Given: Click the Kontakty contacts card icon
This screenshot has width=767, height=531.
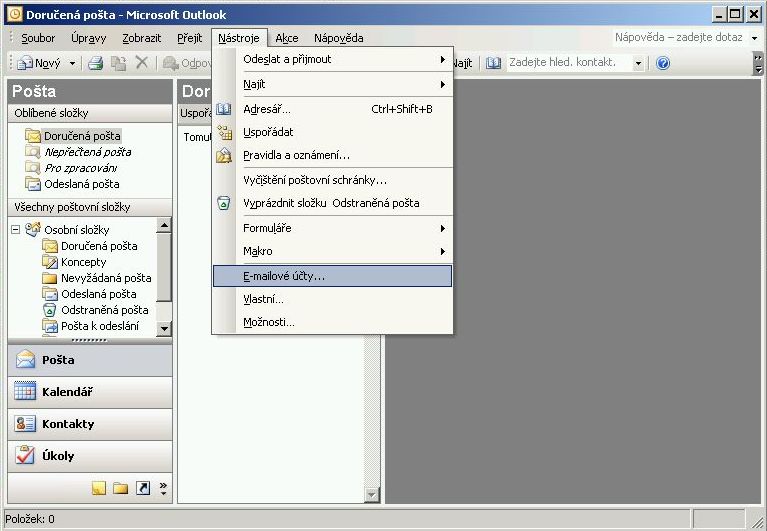Looking at the screenshot, I should [25, 424].
